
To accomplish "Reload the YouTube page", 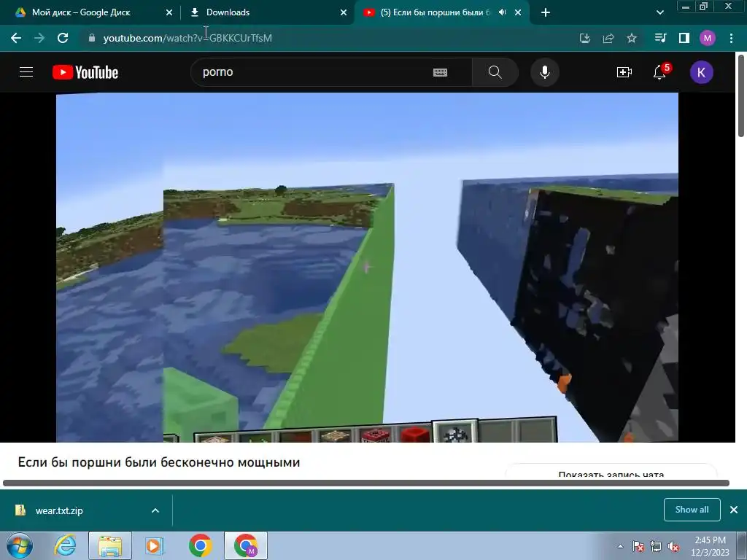I will [63, 38].
